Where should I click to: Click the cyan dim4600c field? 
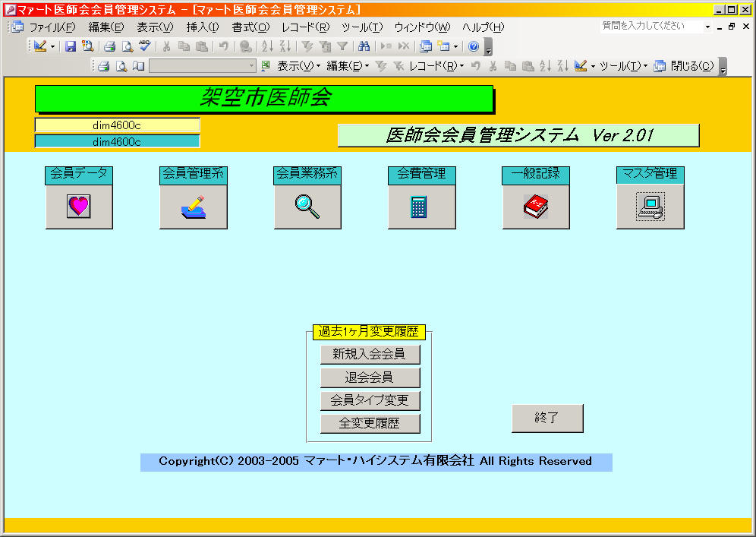[117, 141]
